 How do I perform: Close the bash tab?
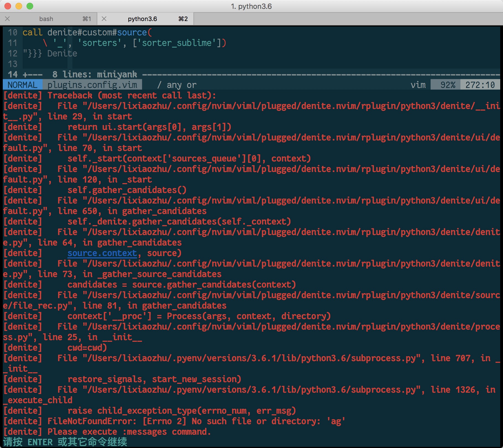coord(7,19)
